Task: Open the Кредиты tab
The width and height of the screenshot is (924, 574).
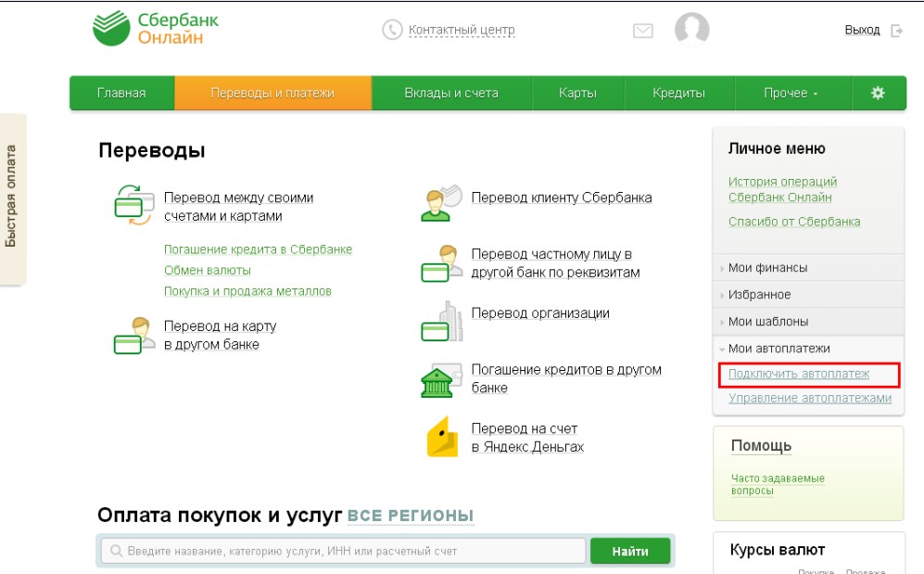Action: [678, 93]
